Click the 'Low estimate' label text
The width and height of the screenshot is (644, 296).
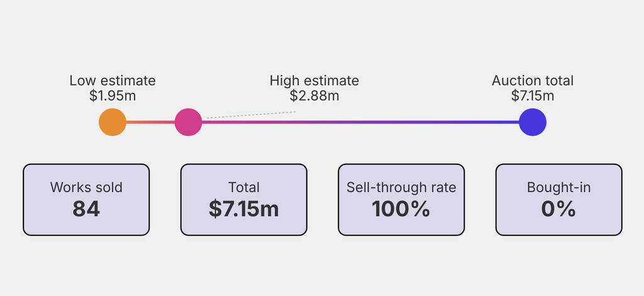point(113,81)
